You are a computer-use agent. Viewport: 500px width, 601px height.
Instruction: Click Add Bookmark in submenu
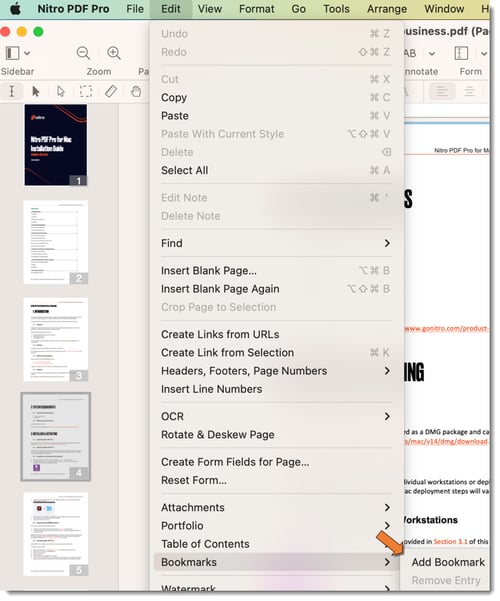tap(448, 562)
